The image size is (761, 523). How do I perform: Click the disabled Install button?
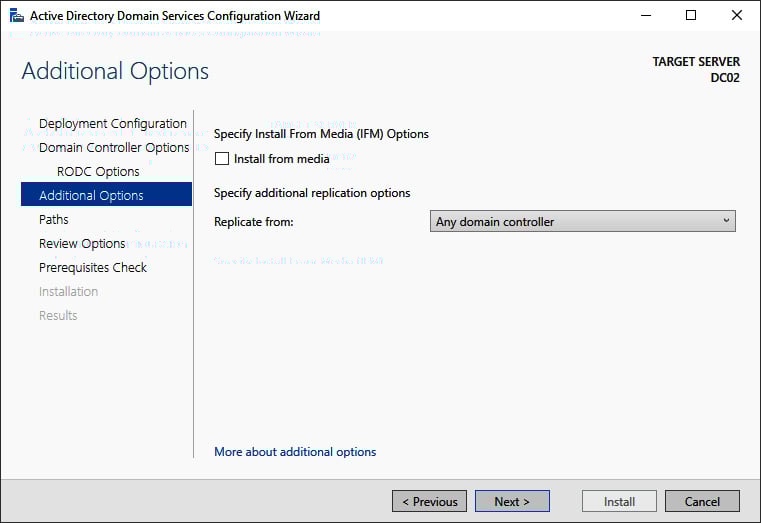point(619,501)
